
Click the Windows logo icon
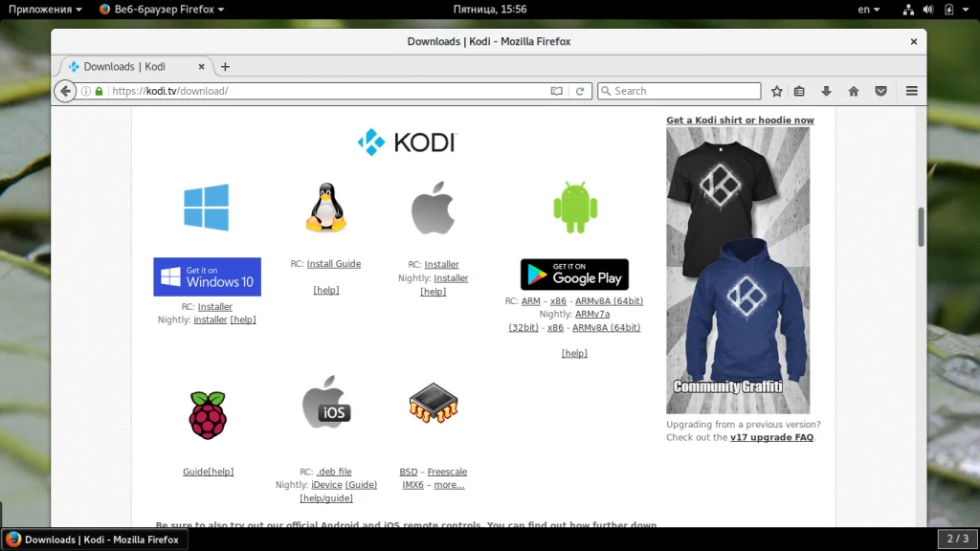(x=207, y=208)
